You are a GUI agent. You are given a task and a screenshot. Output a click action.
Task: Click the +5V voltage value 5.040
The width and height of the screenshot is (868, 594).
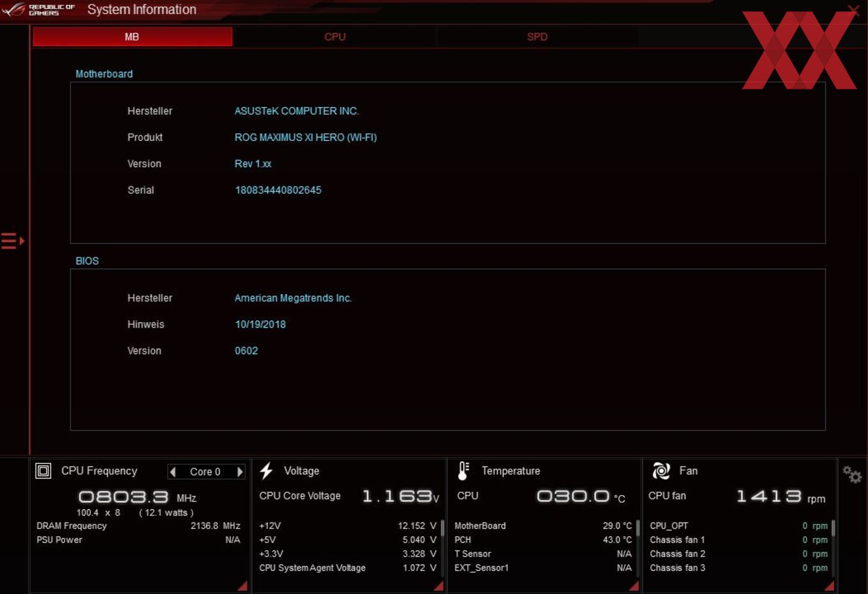(x=419, y=540)
